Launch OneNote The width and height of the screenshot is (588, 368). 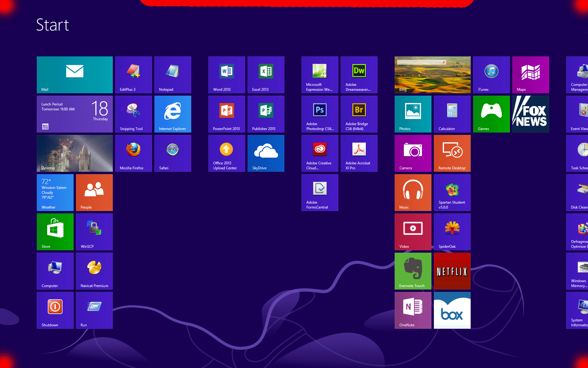(x=413, y=310)
